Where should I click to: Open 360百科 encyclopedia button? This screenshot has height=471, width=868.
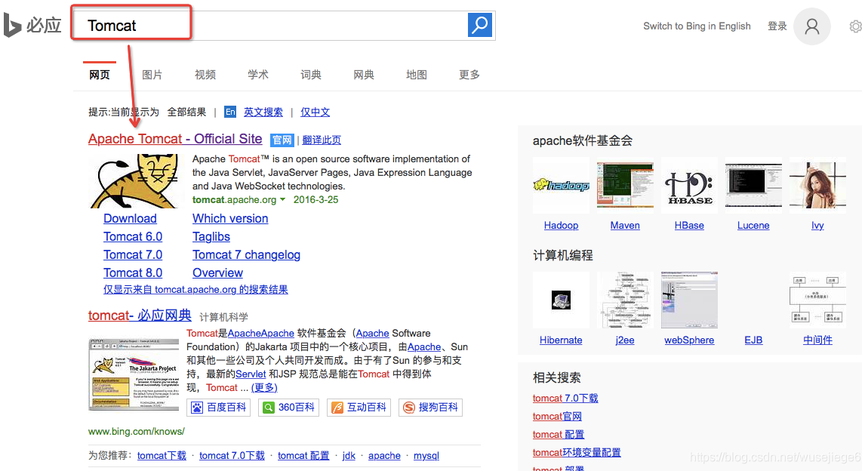pyautogui.click(x=288, y=408)
